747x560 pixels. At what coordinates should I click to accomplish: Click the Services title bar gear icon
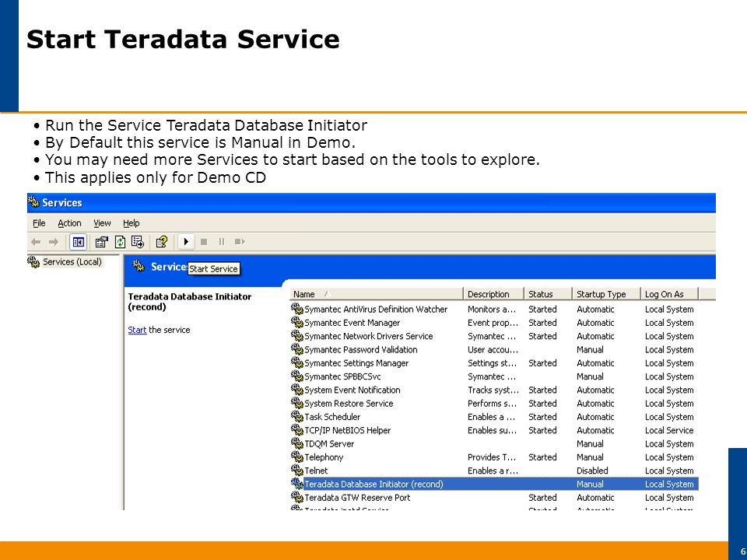(x=33, y=203)
